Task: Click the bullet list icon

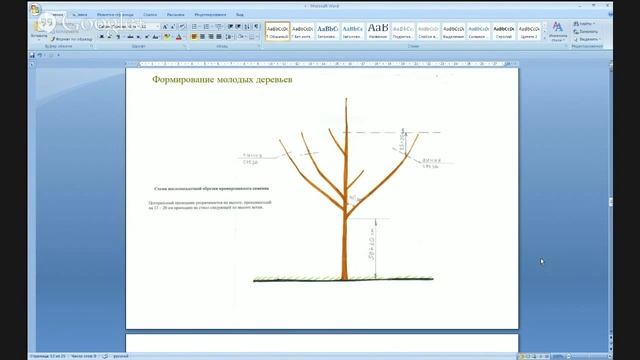Action: tap(195, 27)
